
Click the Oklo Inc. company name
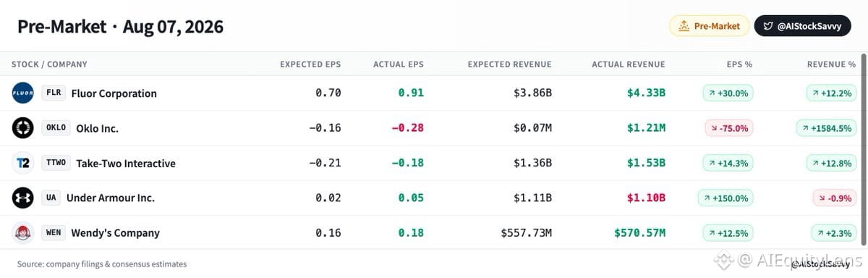tap(98, 128)
